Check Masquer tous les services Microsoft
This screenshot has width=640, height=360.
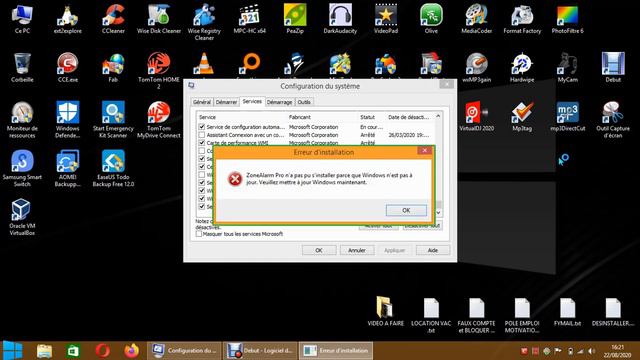pos(199,234)
